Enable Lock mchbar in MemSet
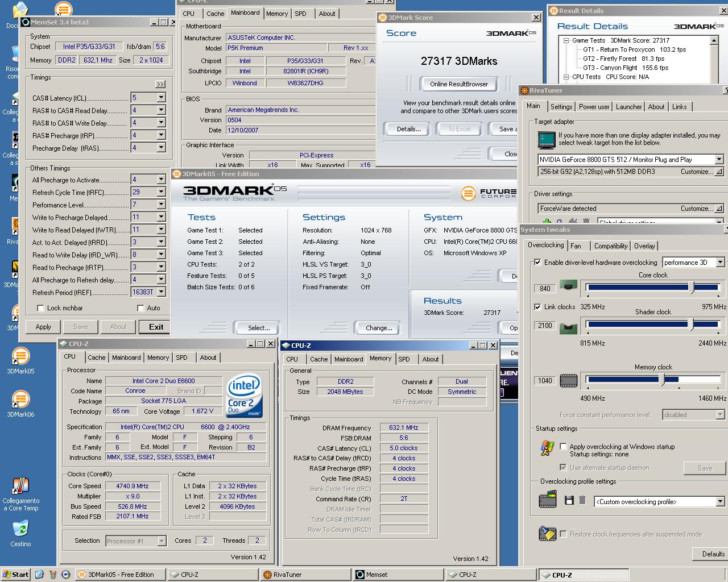The image size is (728, 582). coord(40,308)
